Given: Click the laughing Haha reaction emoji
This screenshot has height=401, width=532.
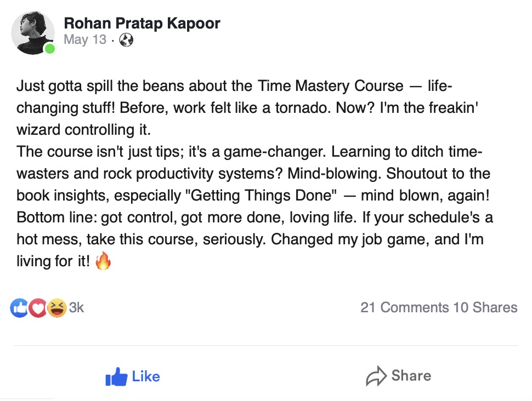Looking at the screenshot, I should [55, 308].
